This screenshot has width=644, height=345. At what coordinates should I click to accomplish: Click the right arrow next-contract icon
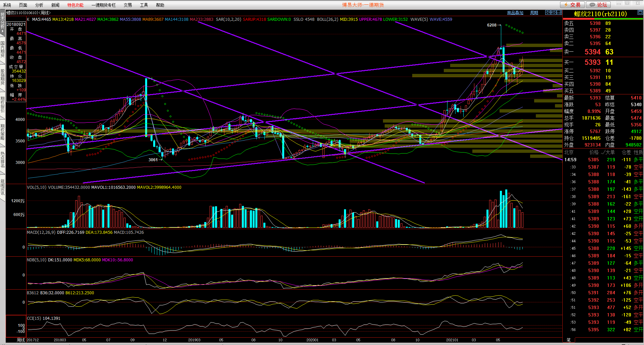point(553,12)
